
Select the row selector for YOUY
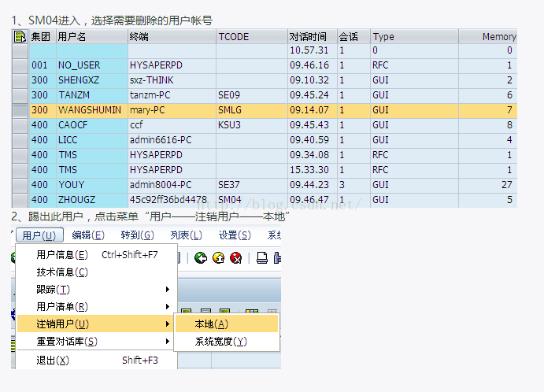point(20,185)
